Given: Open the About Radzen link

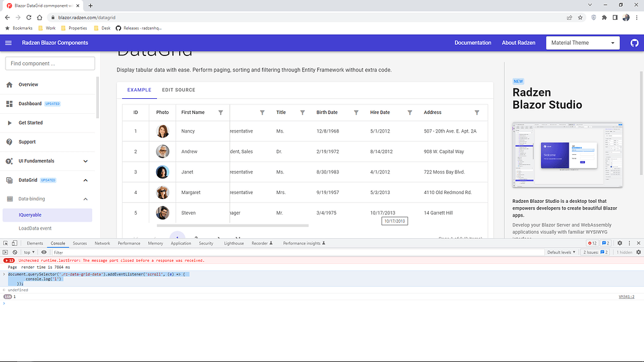Looking at the screenshot, I should coord(519,43).
